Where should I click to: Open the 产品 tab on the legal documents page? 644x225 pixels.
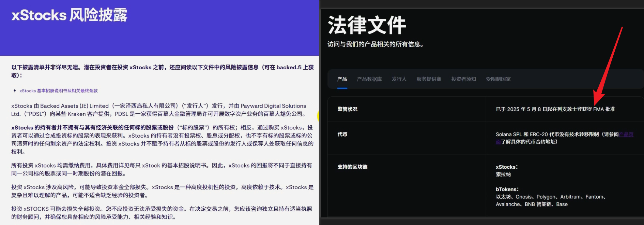pyautogui.click(x=342, y=79)
